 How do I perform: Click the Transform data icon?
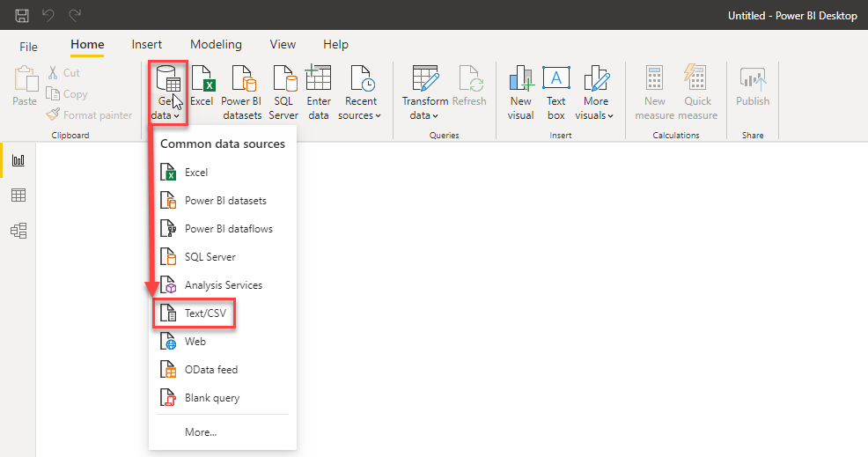(425, 78)
